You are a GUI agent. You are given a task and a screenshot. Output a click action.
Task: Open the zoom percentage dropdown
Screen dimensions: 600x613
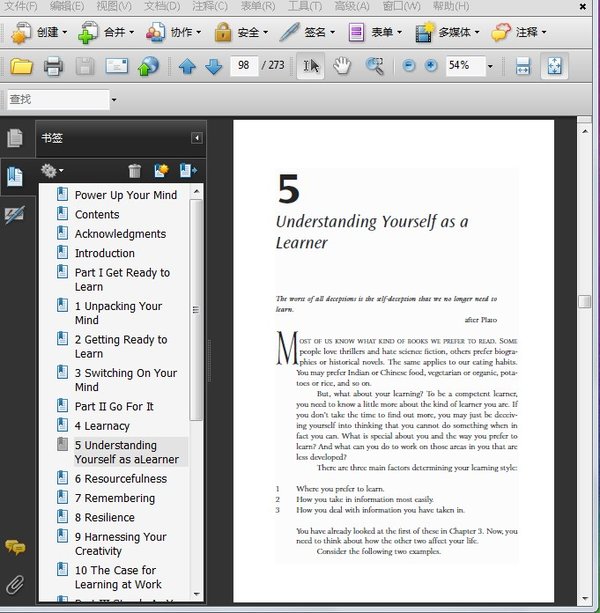pyautogui.click(x=490, y=67)
